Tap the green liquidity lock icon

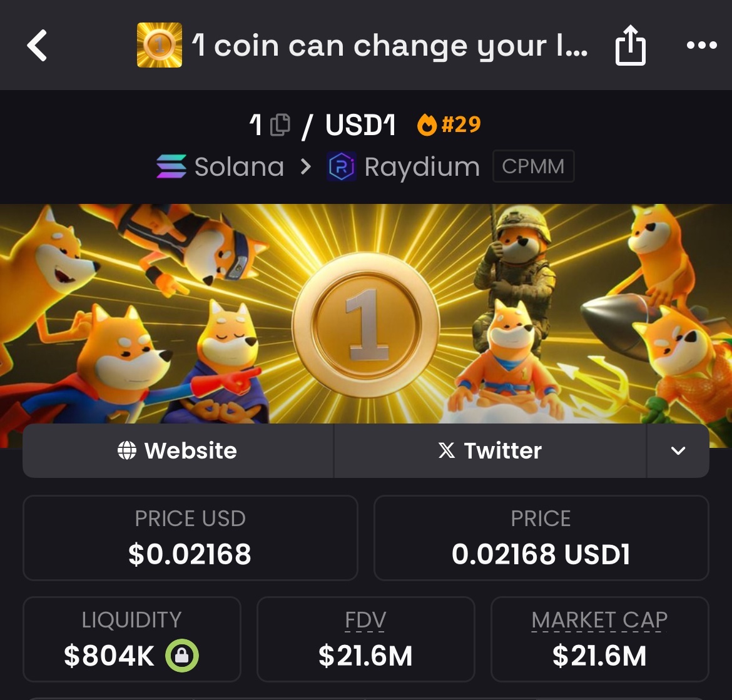182,655
